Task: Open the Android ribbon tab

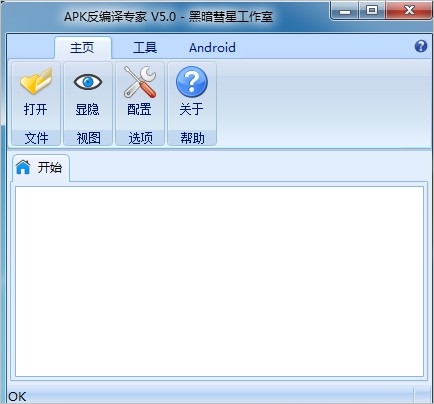Action: coord(212,48)
